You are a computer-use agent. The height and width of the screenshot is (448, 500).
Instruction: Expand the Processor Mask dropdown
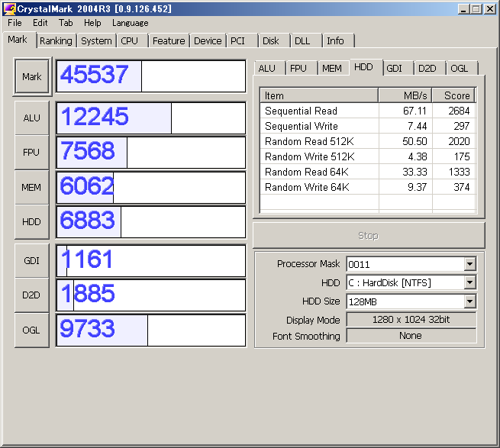[x=469, y=264]
